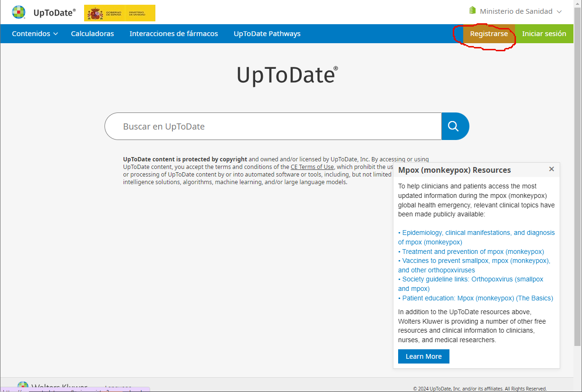
Task: Open the CE Terms of Use link
Action: click(x=312, y=167)
